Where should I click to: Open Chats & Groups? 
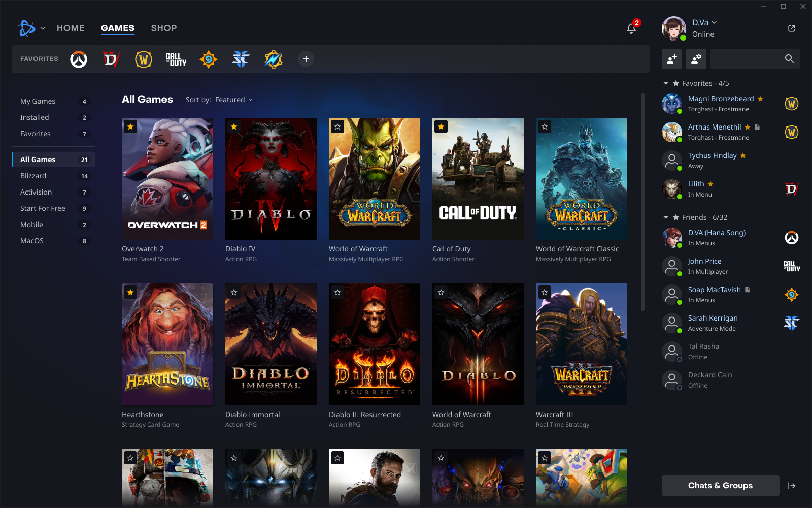pos(720,485)
